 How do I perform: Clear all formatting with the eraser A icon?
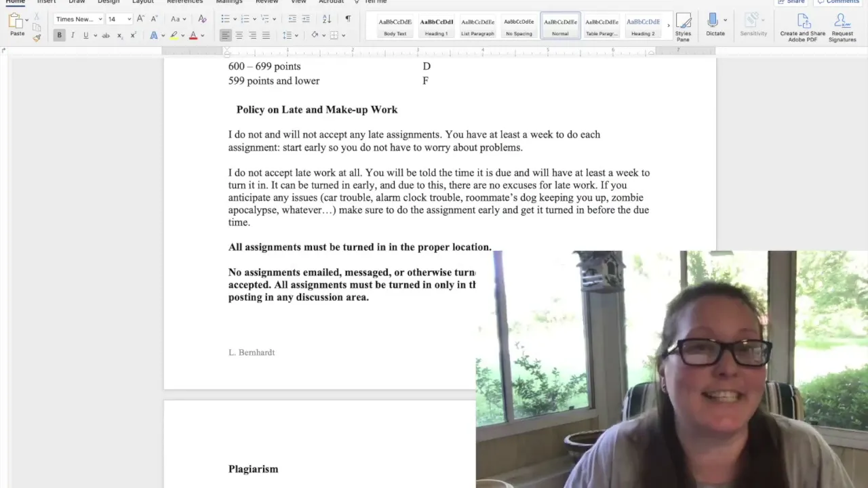click(202, 19)
